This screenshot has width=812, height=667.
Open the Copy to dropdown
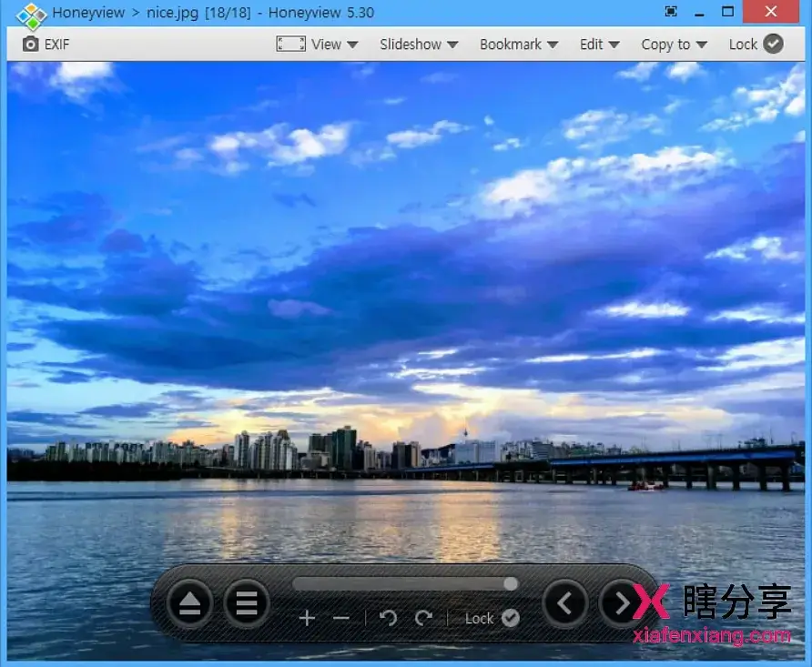point(674,44)
